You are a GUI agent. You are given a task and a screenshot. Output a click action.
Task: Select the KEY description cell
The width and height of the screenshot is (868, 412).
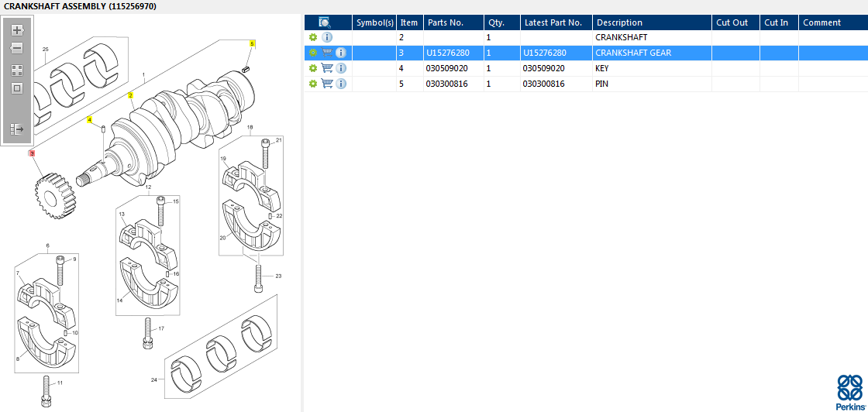point(652,69)
